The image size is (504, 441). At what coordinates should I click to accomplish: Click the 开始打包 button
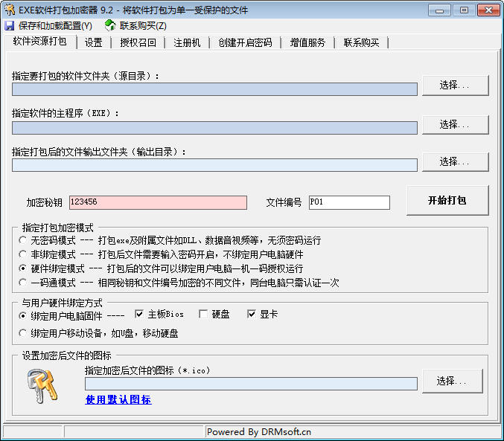pyautogui.click(x=447, y=201)
